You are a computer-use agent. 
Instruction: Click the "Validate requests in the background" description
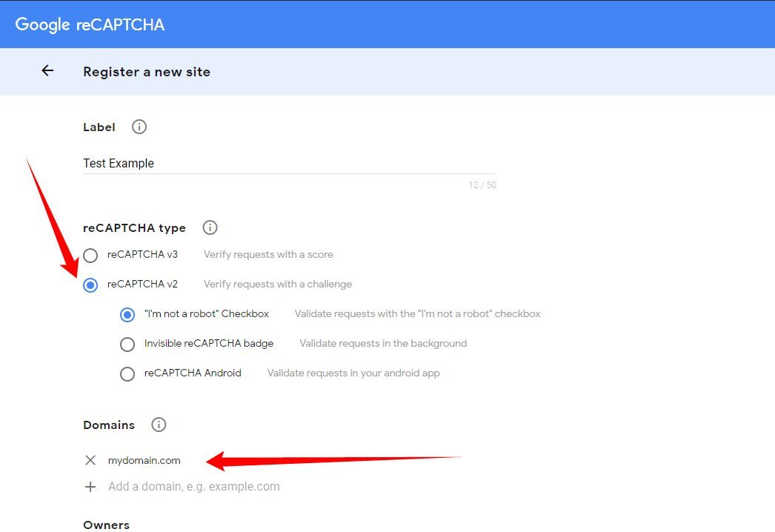pyautogui.click(x=383, y=343)
